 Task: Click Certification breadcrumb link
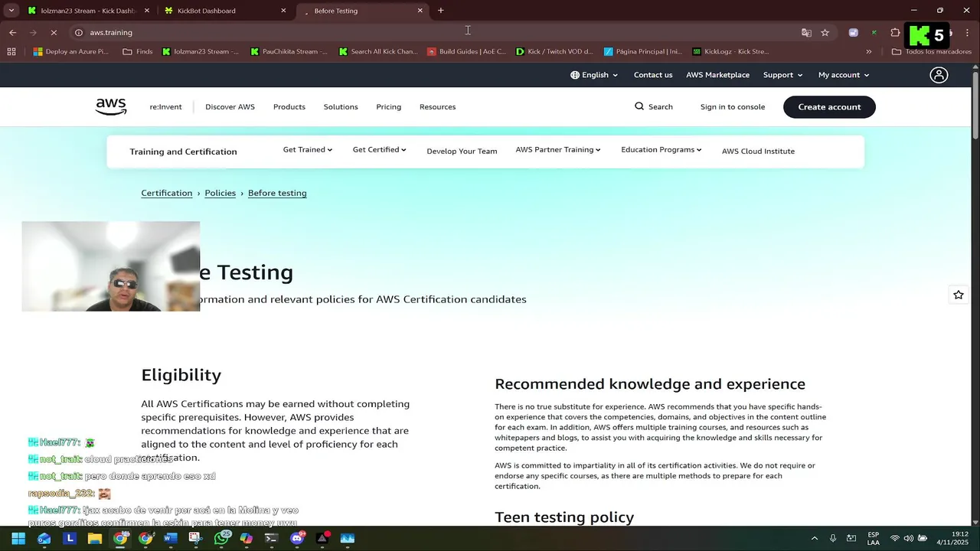(166, 193)
